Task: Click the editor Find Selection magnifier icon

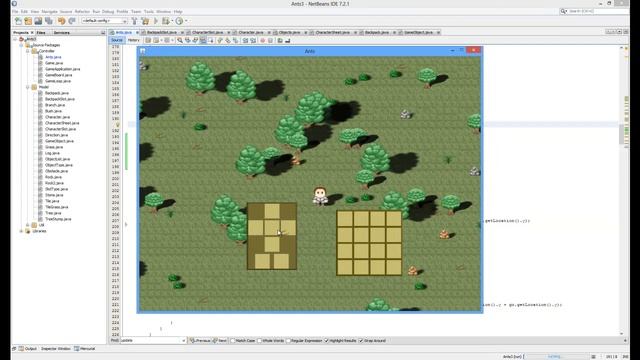Action: pyautogui.click(x=180, y=40)
